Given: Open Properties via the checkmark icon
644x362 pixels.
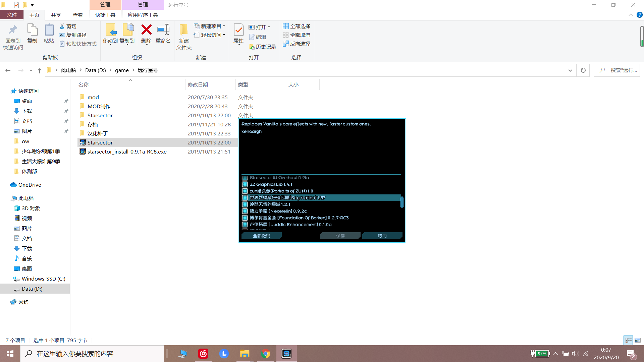Looking at the screenshot, I should click(x=238, y=30).
